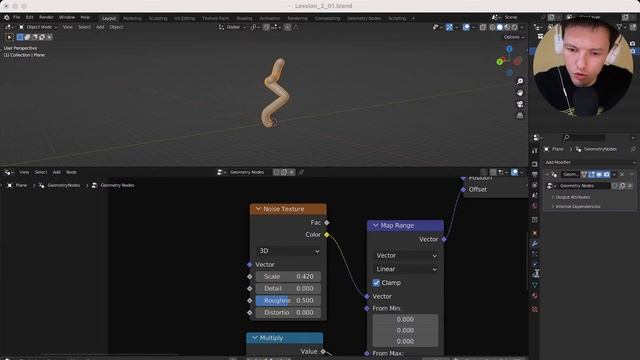The height and width of the screenshot is (360, 640).
Task: Toggle proportional editing in viewport header
Action: 288,27
